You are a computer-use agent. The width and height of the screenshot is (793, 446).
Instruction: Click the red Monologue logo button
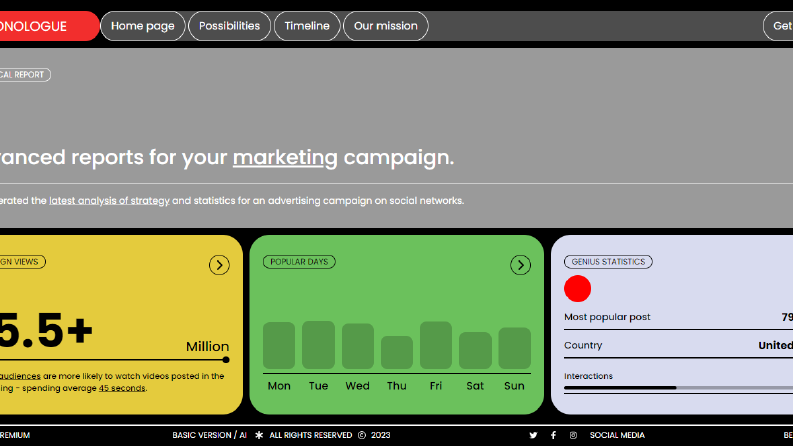click(48, 26)
